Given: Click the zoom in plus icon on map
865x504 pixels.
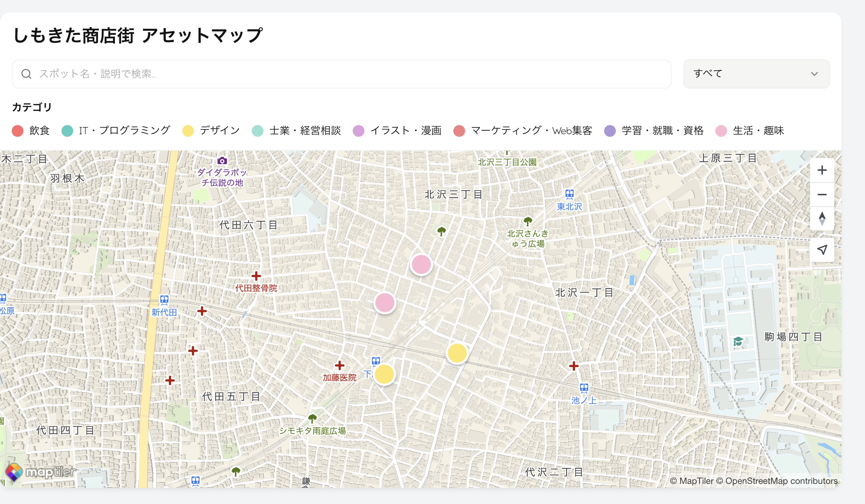Looking at the screenshot, I should point(822,170).
